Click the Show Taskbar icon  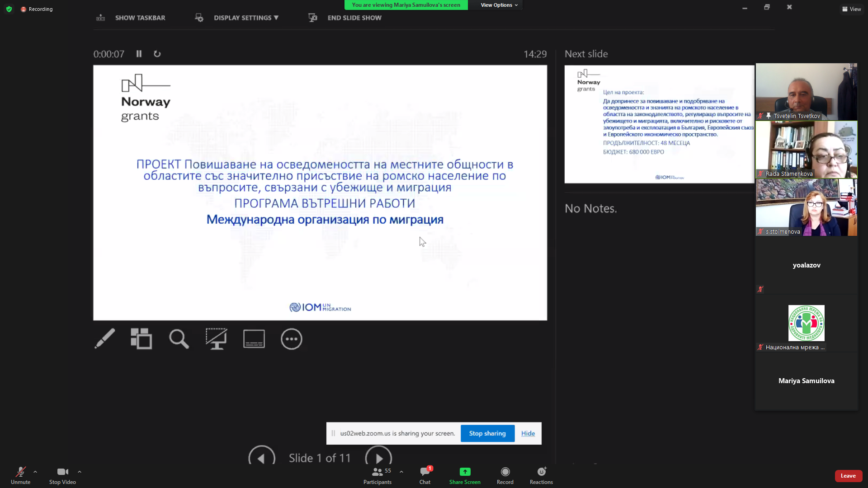tap(100, 18)
